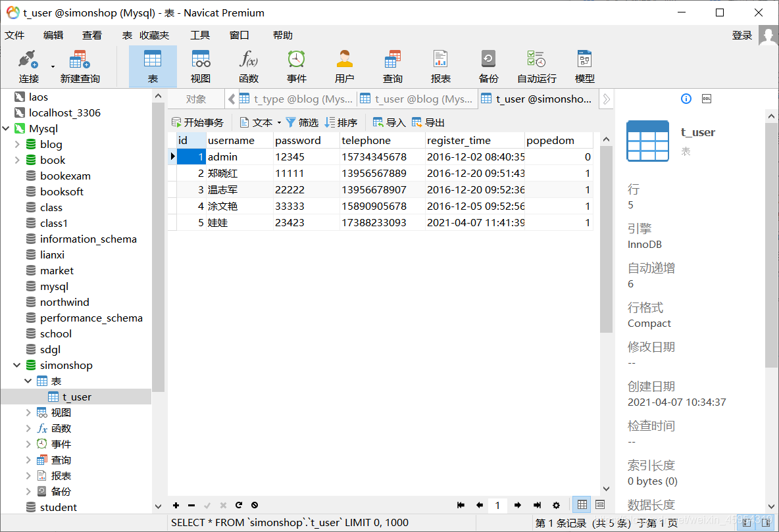Open the connection dropdown arrow

pyautogui.click(x=53, y=66)
